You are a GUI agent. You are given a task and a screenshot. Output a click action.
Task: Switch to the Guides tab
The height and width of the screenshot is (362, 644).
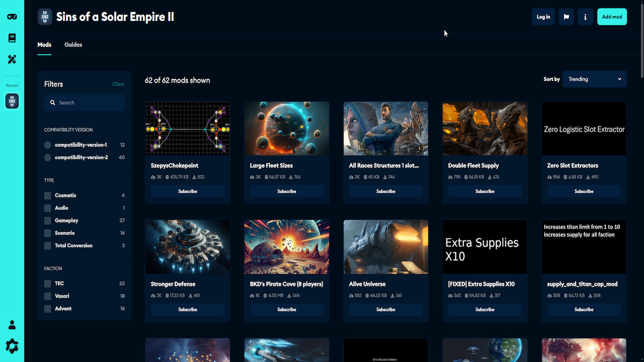73,45
